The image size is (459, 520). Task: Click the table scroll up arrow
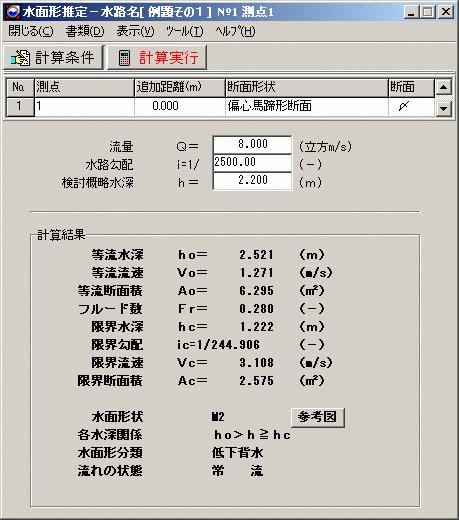443,88
